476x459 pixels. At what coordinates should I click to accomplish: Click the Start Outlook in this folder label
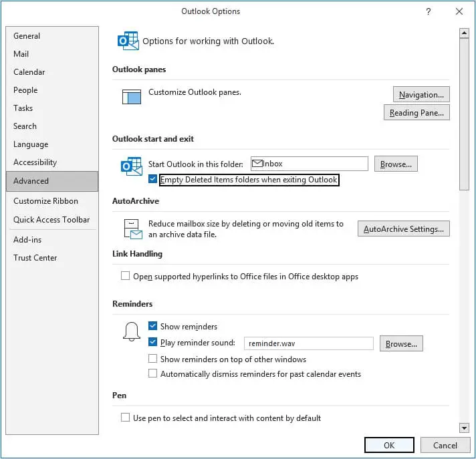[196, 164]
